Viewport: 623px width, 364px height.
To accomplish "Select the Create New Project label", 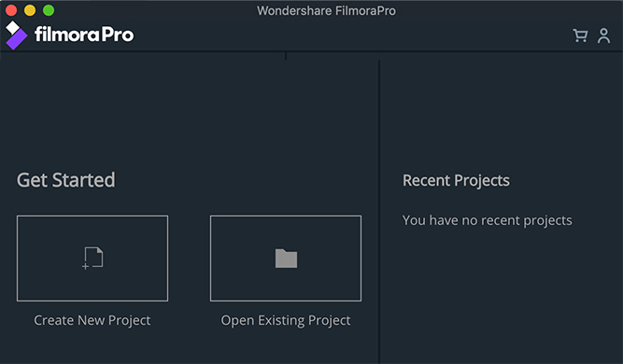I will click(92, 320).
